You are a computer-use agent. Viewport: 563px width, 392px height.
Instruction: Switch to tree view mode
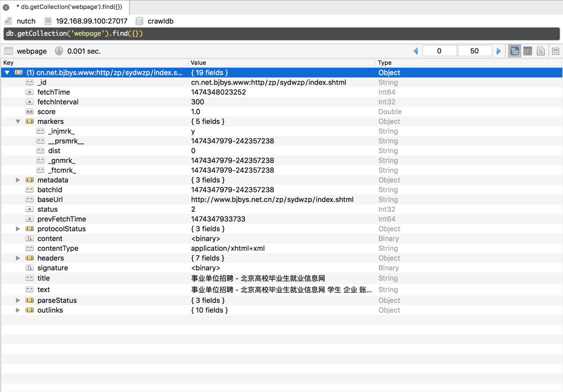point(514,51)
